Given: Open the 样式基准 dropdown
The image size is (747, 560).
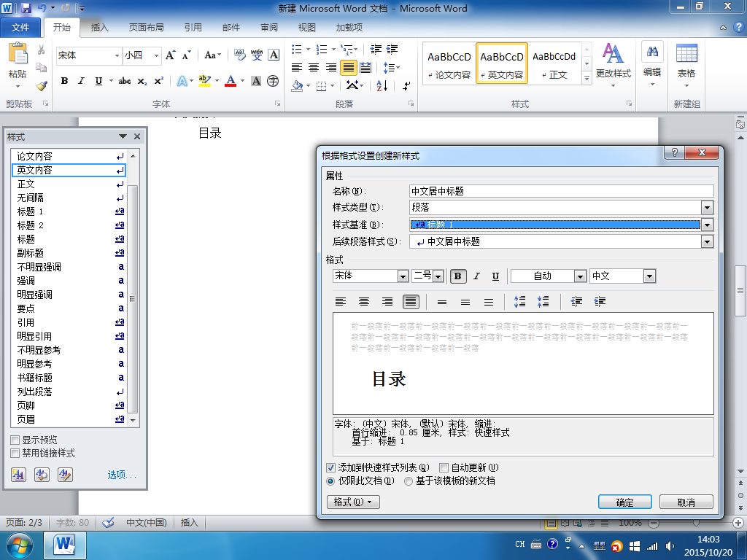Looking at the screenshot, I should (707, 225).
